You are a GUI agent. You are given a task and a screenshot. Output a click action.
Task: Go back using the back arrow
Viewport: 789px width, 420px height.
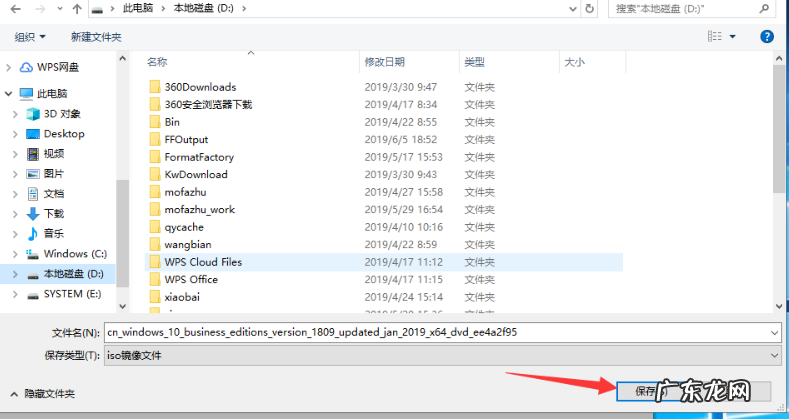pos(16,9)
